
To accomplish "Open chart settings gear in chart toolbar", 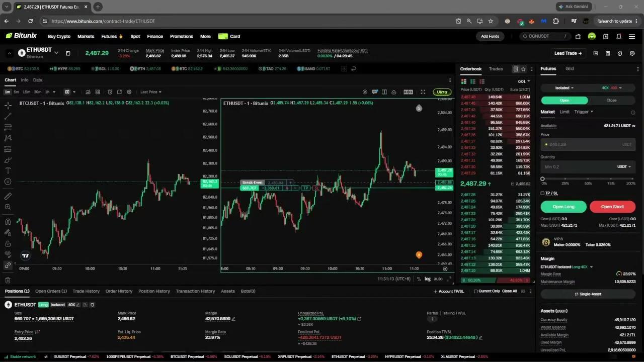I will point(129,92).
